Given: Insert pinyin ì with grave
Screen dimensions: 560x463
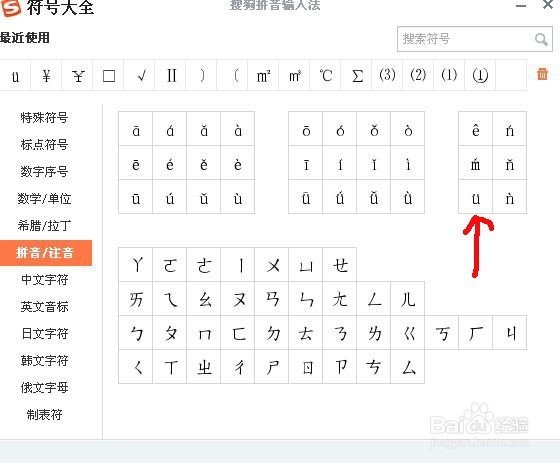Looking at the screenshot, I should pyautogui.click(x=408, y=163).
